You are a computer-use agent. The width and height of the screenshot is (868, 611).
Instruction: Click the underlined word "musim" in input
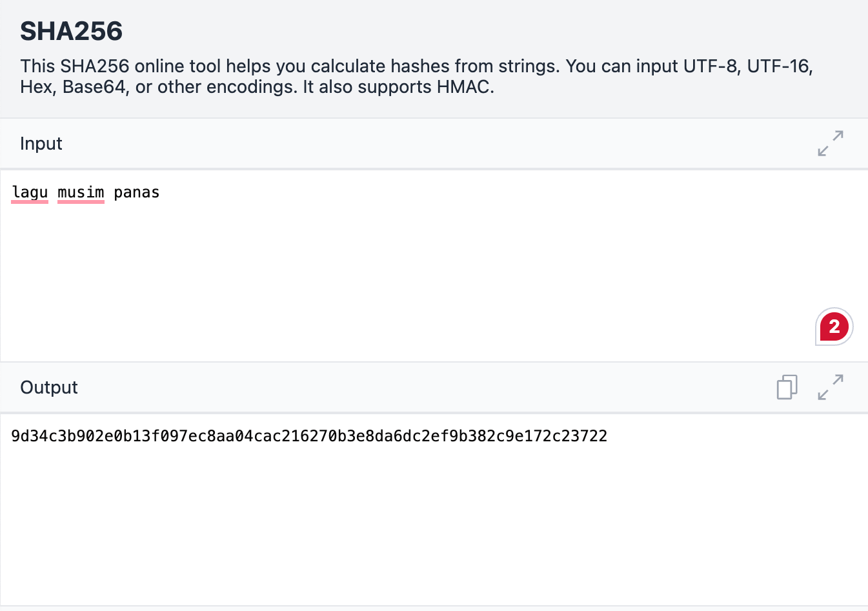[x=81, y=192]
